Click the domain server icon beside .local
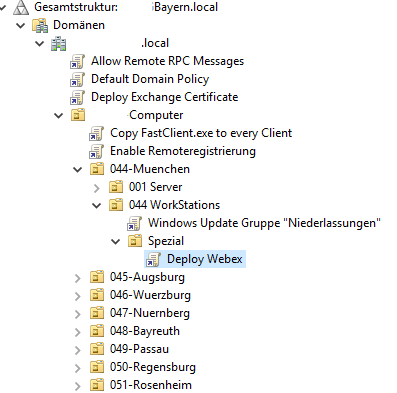 tap(59, 44)
